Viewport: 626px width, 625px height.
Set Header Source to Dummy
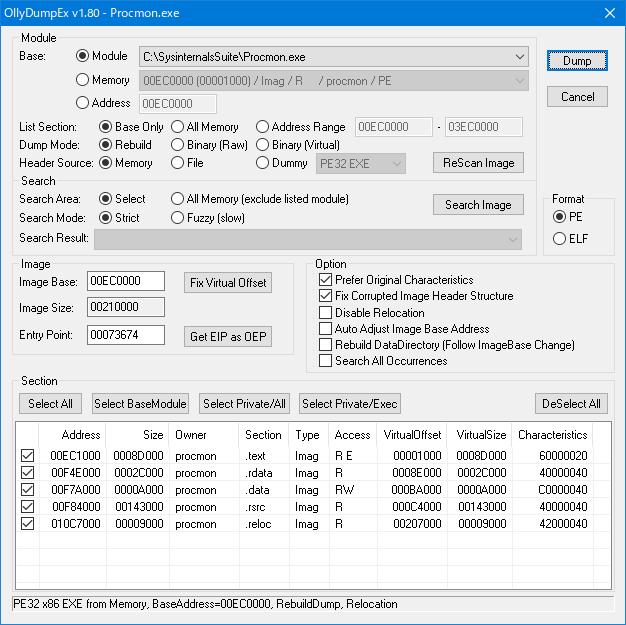click(x=262, y=163)
